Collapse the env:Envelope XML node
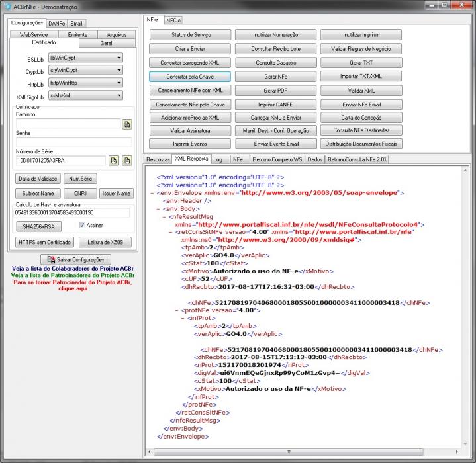The height and width of the screenshot is (463, 476). click(x=152, y=193)
